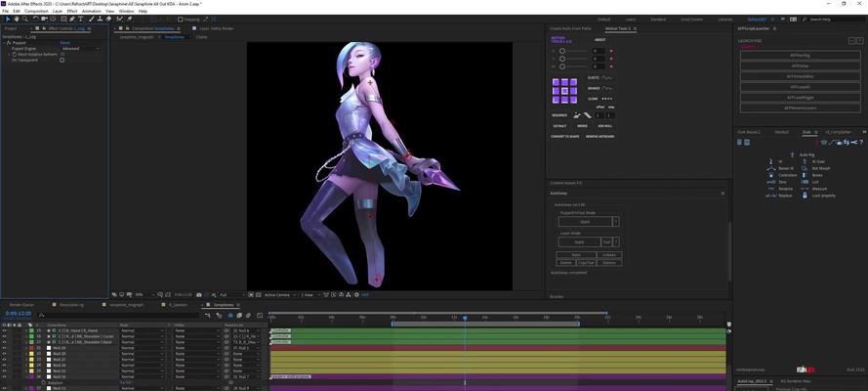This screenshot has height=391, width=868.
Task: Toggle the On Transparent checkbox
Action: [62, 60]
